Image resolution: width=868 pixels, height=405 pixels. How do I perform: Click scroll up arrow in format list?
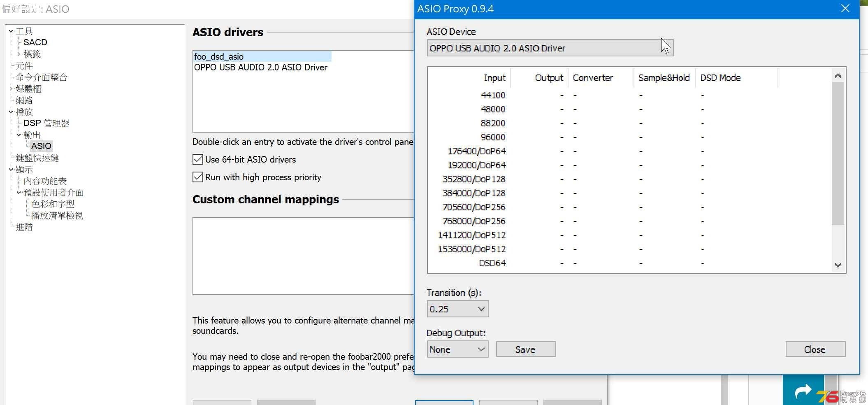click(x=838, y=75)
